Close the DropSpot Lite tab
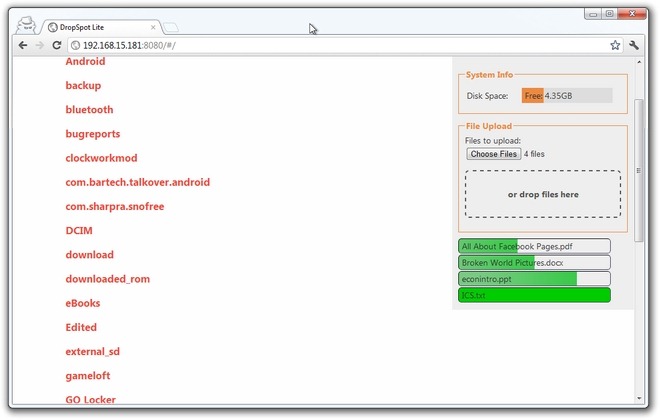 pos(153,27)
